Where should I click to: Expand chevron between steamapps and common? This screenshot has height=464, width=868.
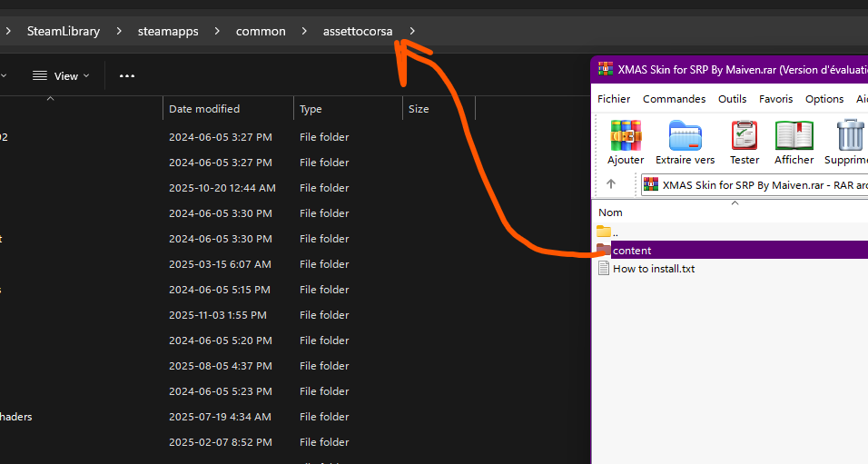click(x=217, y=31)
